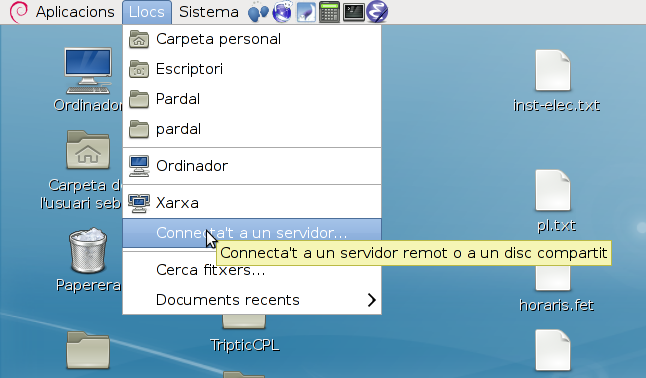Select the user home folder desktop icon

(x=88, y=150)
